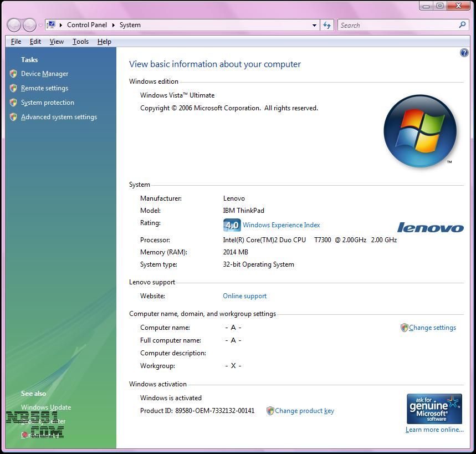
Task: Click the refresh button beside address bar
Action: click(x=327, y=25)
